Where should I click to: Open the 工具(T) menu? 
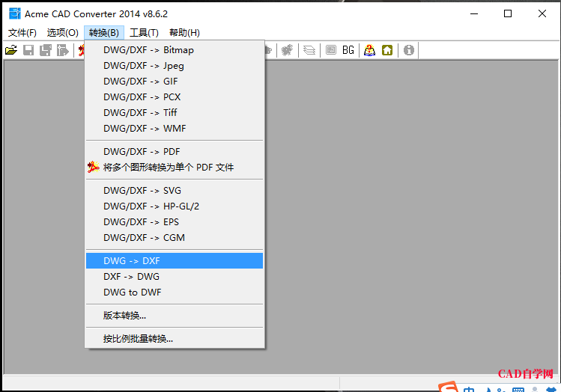point(144,33)
